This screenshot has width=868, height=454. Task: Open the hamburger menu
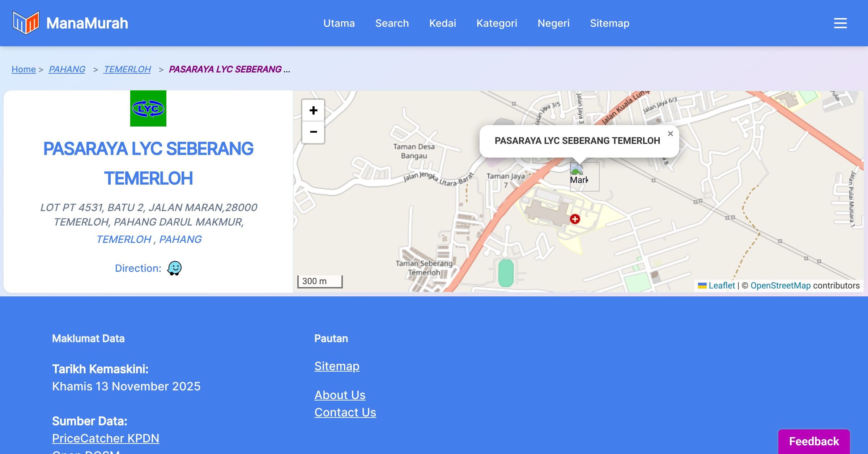840,23
